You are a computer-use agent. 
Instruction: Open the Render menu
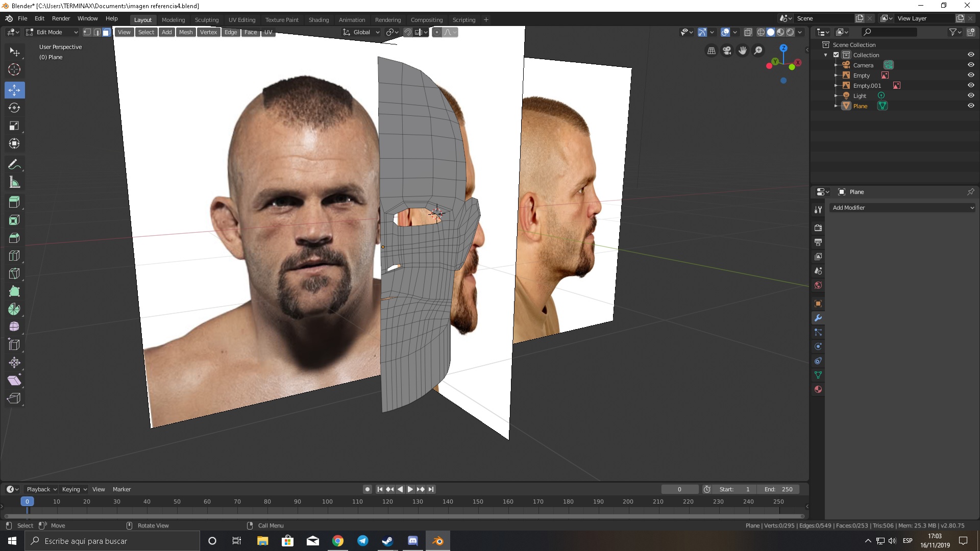(x=61, y=18)
